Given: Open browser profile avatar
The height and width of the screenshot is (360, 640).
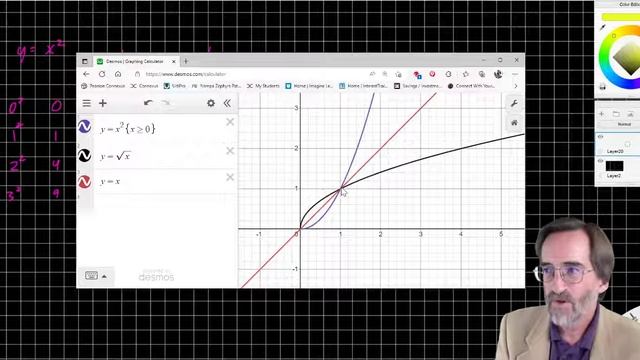Looking at the screenshot, I should pos(498,74).
